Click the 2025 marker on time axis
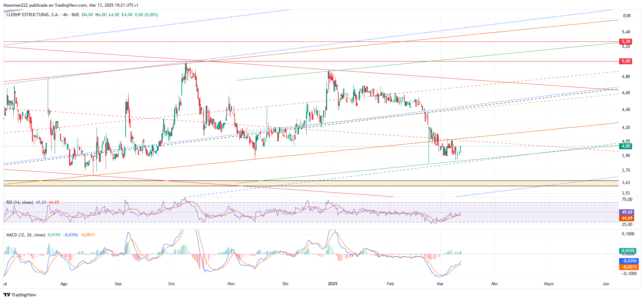 coord(332,284)
